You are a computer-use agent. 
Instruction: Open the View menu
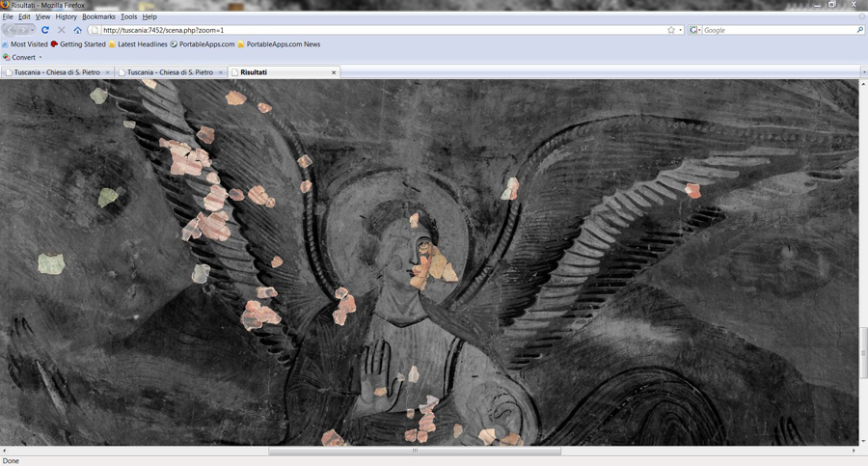coord(42,16)
